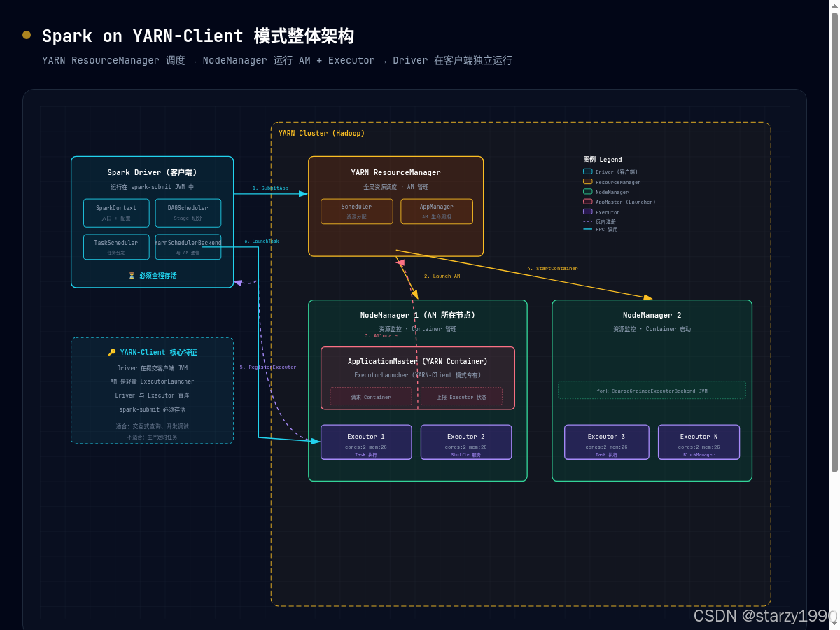Click the YARN Cluster (Hadoop) label
Screen dimensions: 840x630
point(321,133)
